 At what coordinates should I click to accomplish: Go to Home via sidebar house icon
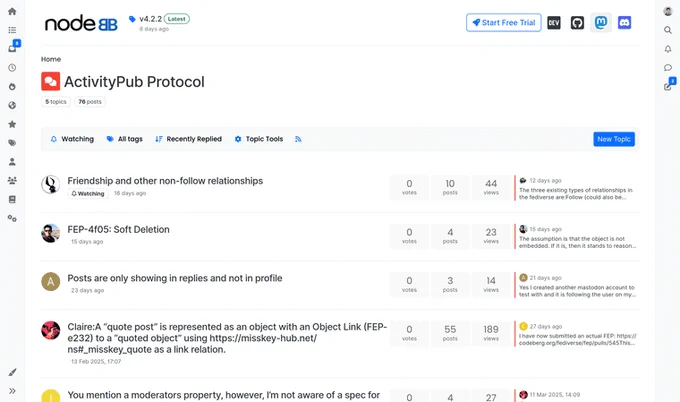tap(12, 11)
